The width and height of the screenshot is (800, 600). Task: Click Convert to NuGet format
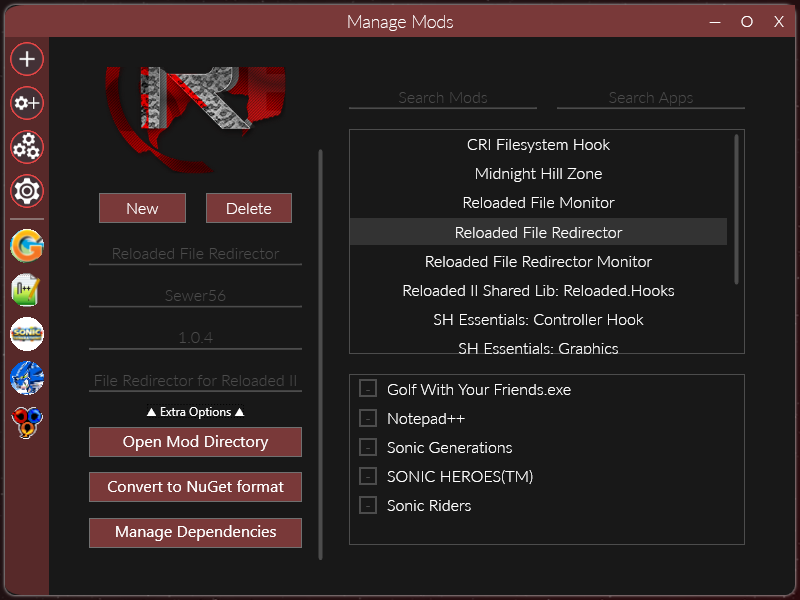coord(195,487)
